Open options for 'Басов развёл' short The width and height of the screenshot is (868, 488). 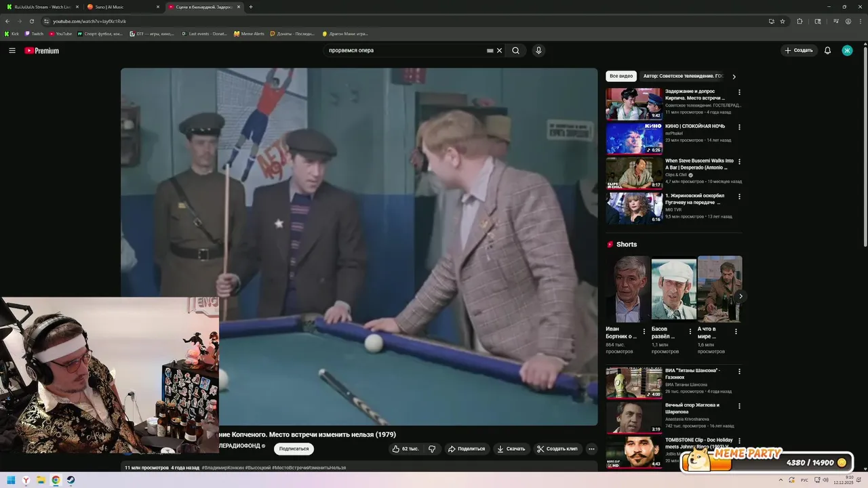690,331
